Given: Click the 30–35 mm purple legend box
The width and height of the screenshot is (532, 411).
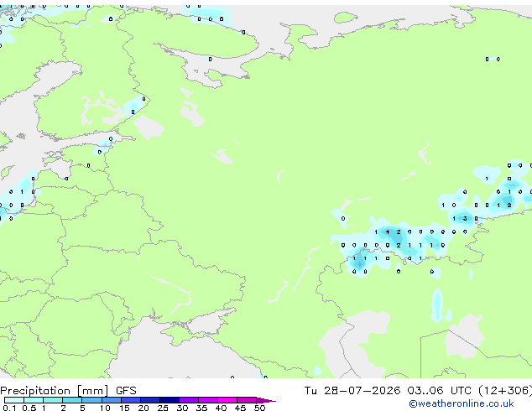Looking at the screenshot, I should click(x=189, y=400).
